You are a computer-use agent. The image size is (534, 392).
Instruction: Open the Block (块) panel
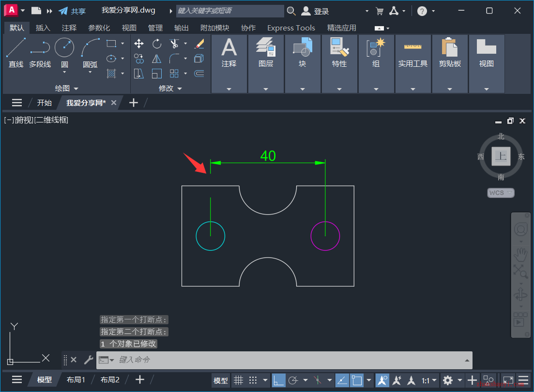click(x=303, y=64)
